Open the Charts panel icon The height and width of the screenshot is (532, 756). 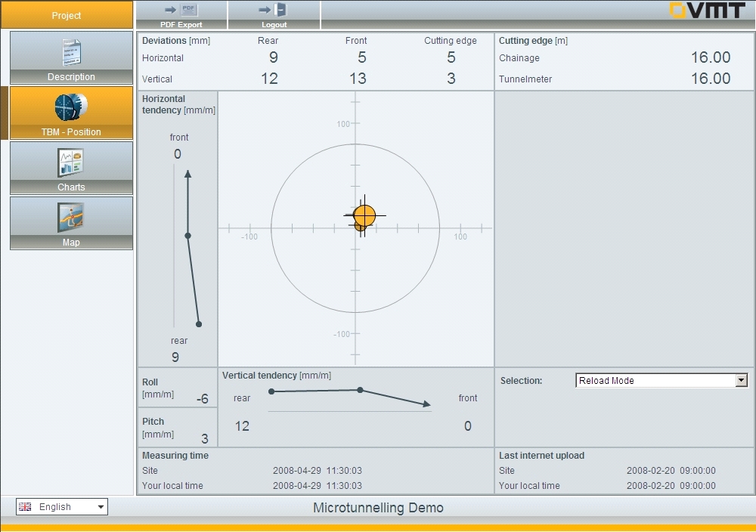[x=71, y=162]
